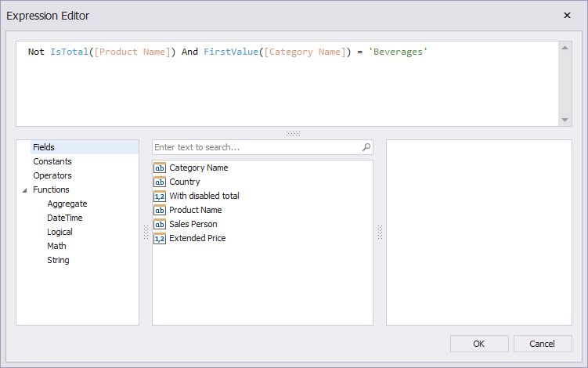
Task: Click the splitter grip between tree and fields list
Action: pos(146,233)
